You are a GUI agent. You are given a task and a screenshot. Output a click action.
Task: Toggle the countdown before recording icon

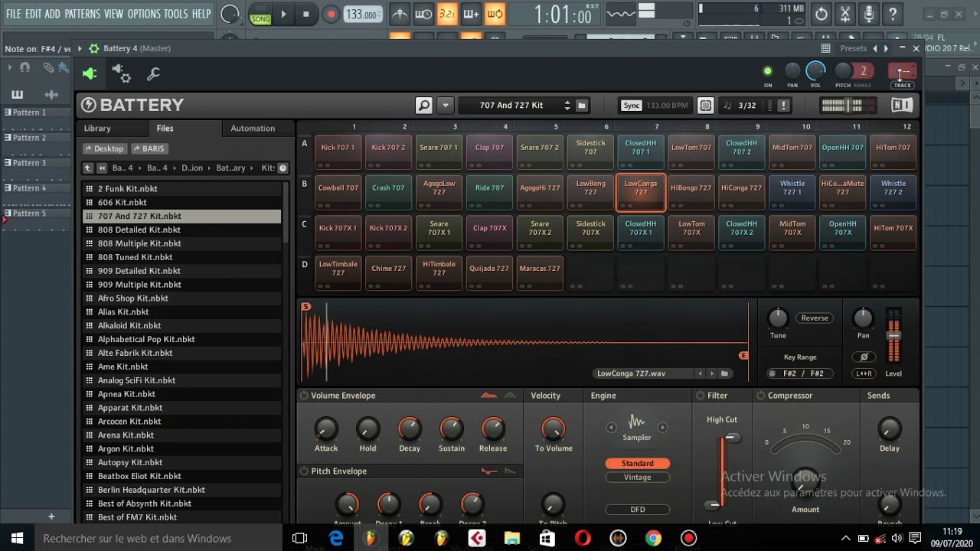(x=447, y=14)
